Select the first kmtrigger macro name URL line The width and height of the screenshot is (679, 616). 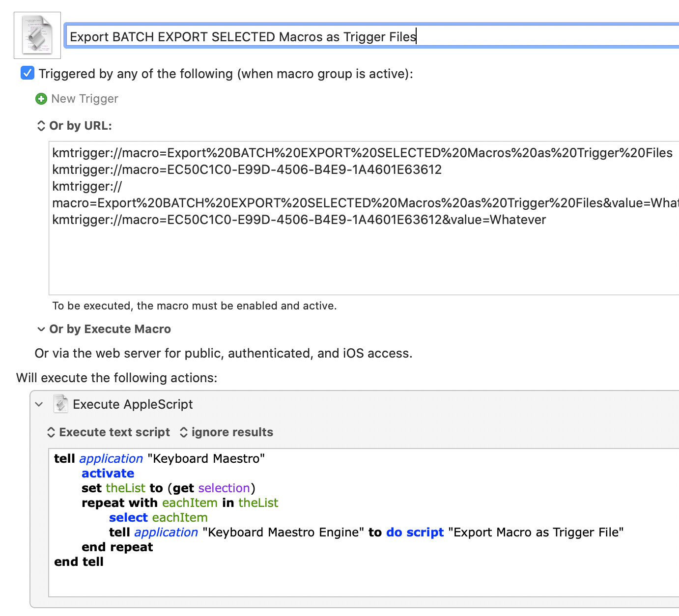[362, 153]
